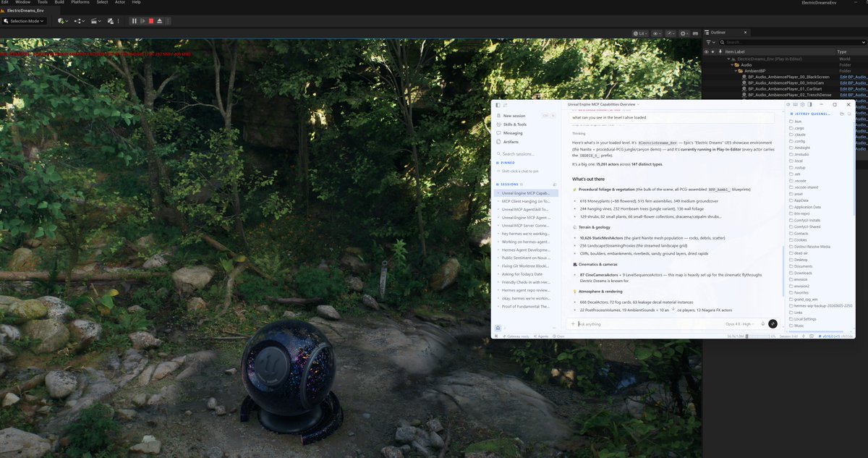Open the Artifacts sidebar item

click(511, 142)
